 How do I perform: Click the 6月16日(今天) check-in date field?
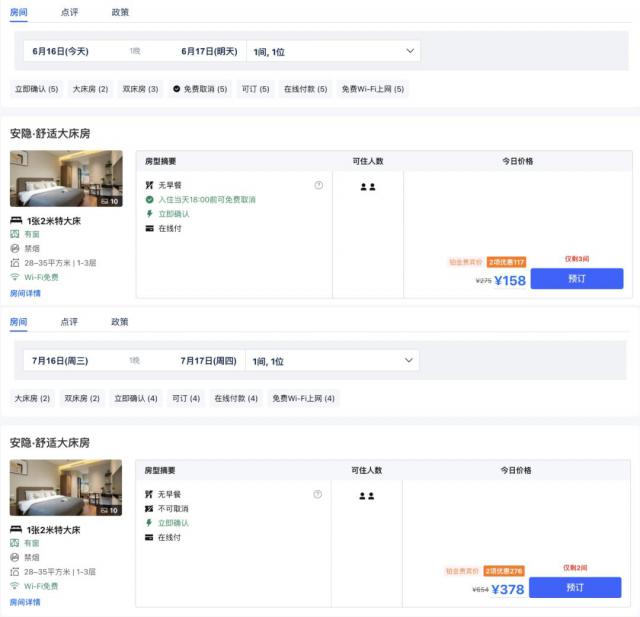click(60, 51)
